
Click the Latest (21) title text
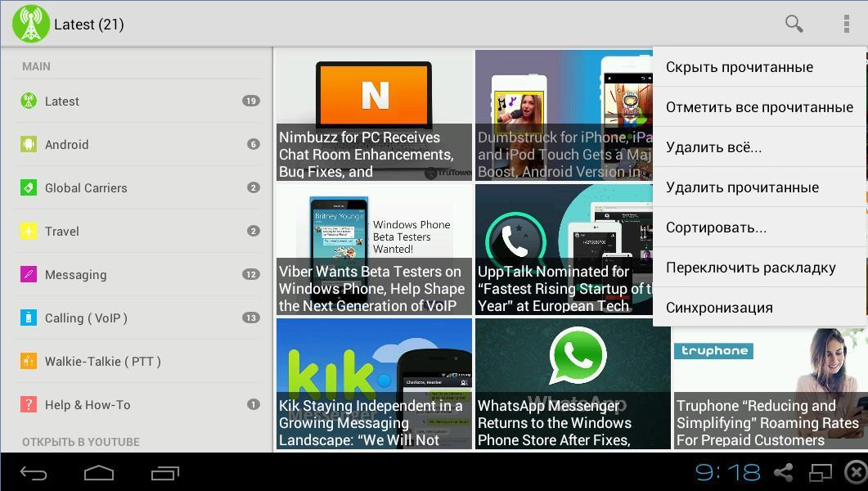88,25
